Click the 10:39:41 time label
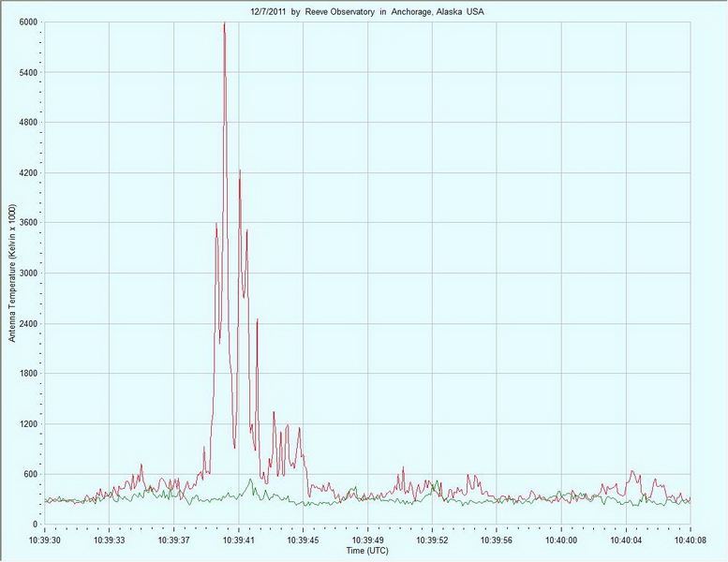 (x=239, y=540)
